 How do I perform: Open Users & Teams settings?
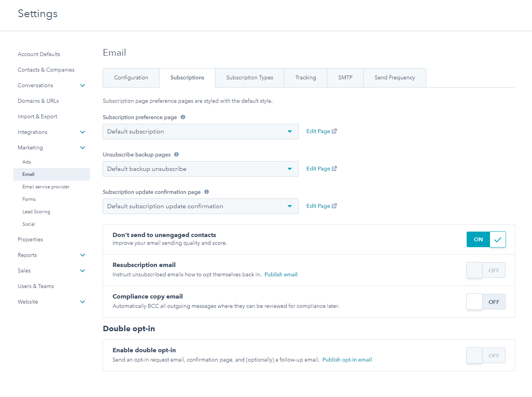pyautogui.click(x=36, y=286)
